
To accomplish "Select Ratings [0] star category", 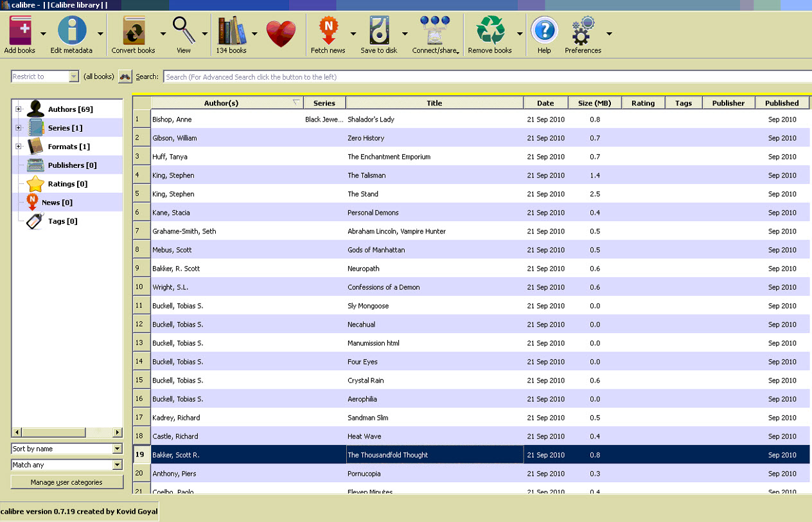I will coord(67,184).
